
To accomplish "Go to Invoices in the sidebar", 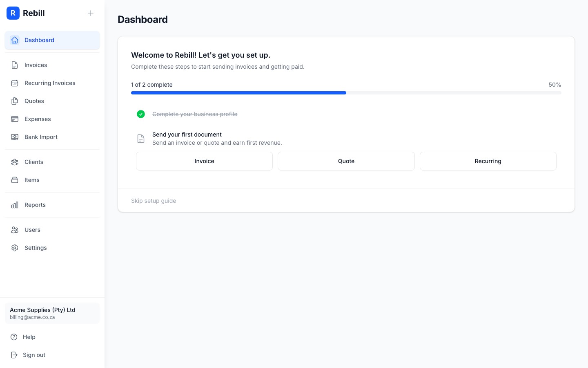I will 52,65.
